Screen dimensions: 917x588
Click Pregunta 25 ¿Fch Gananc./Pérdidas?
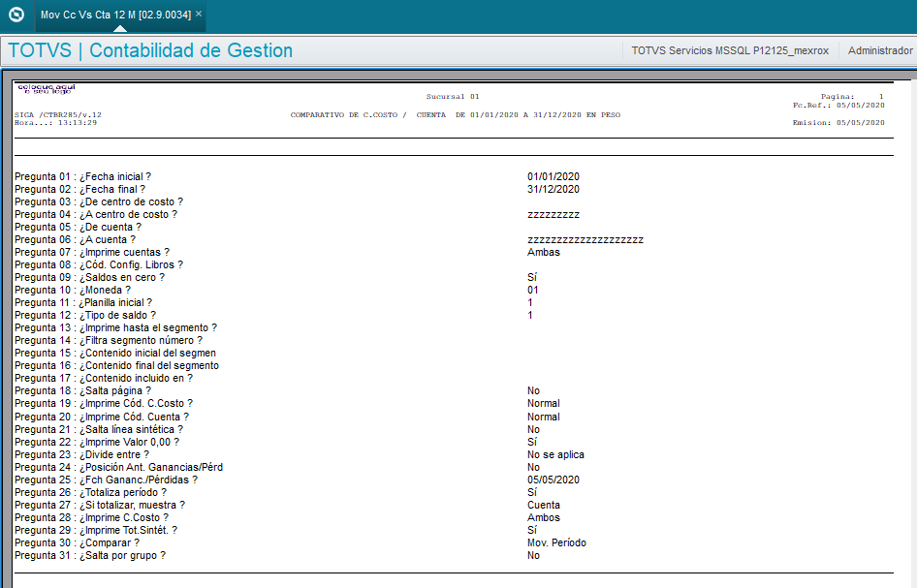pos(106,480)
